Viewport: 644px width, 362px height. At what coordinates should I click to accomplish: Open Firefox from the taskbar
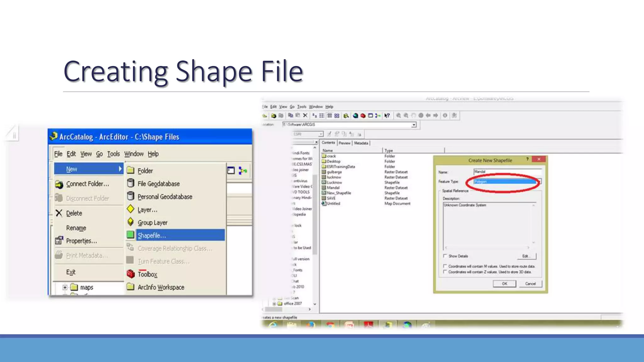pos(311,325)
